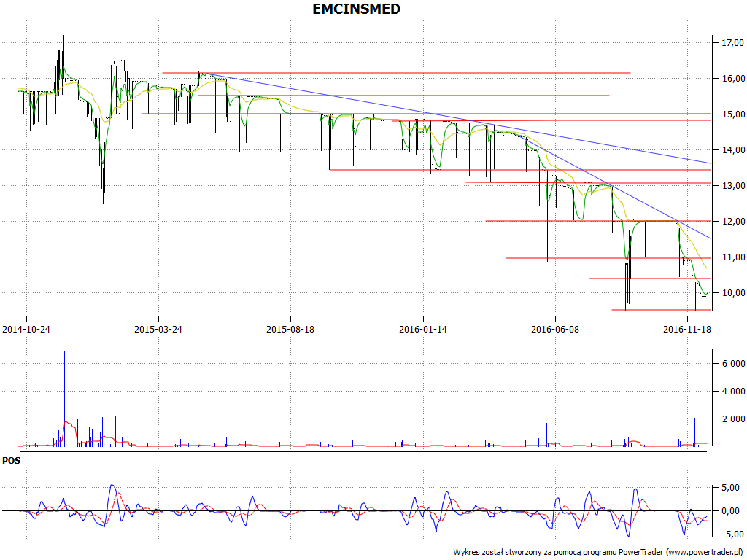The height and width of the screenshot is (560, 747).
Task: Click the 15,00 price axis value
Action: (732, 114)
